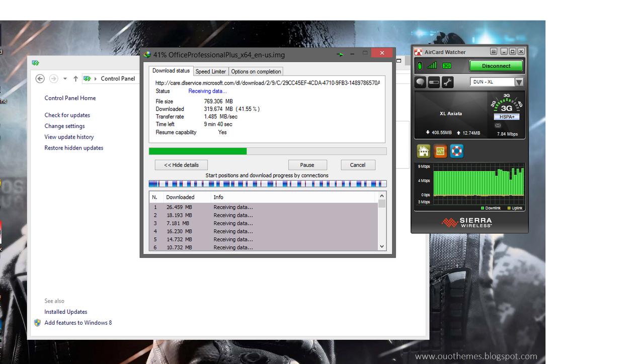Click the envelope message icon below HSPA+
This screenshot has height=364, width=644.
coord(498,125)
